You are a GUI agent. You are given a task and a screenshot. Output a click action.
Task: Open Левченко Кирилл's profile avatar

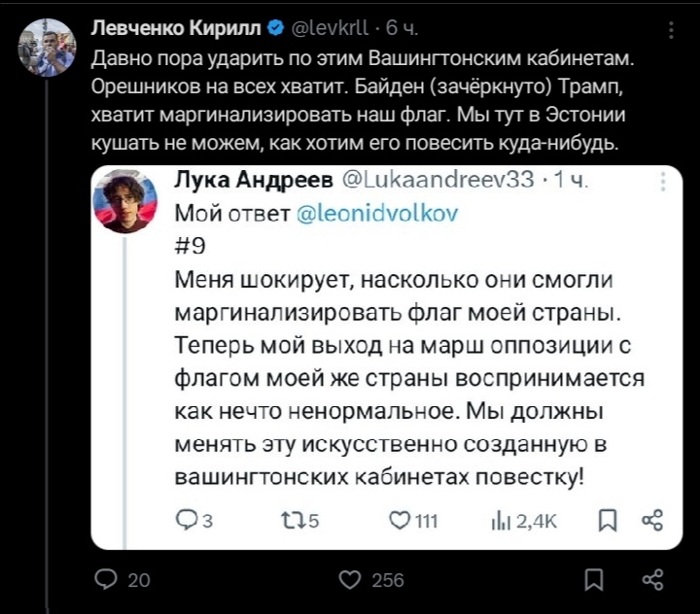coord(47,48)
